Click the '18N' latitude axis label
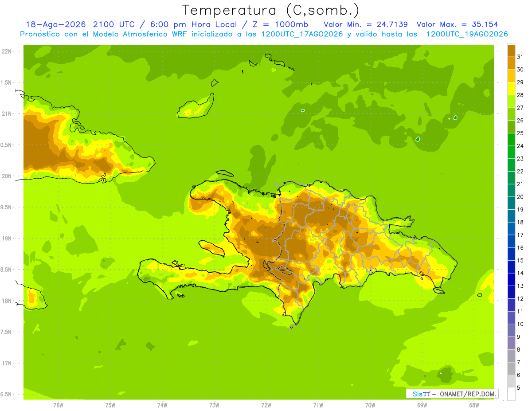This screenshot has width=532, height=411. [7, 301]
